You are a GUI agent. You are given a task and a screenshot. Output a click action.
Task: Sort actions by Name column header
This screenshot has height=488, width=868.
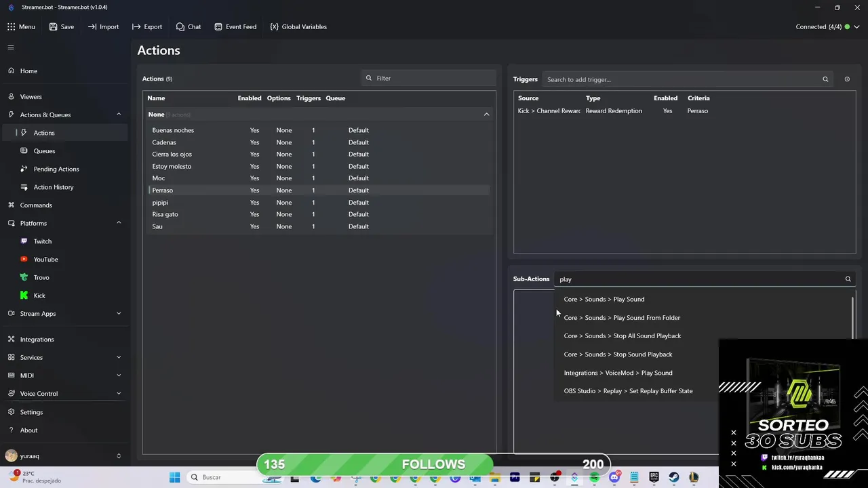[x=156, y=98]
